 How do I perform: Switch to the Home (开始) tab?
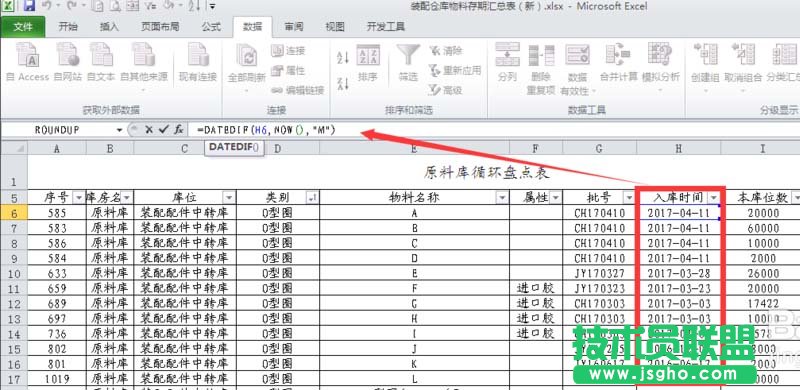[x=68, y=27]
